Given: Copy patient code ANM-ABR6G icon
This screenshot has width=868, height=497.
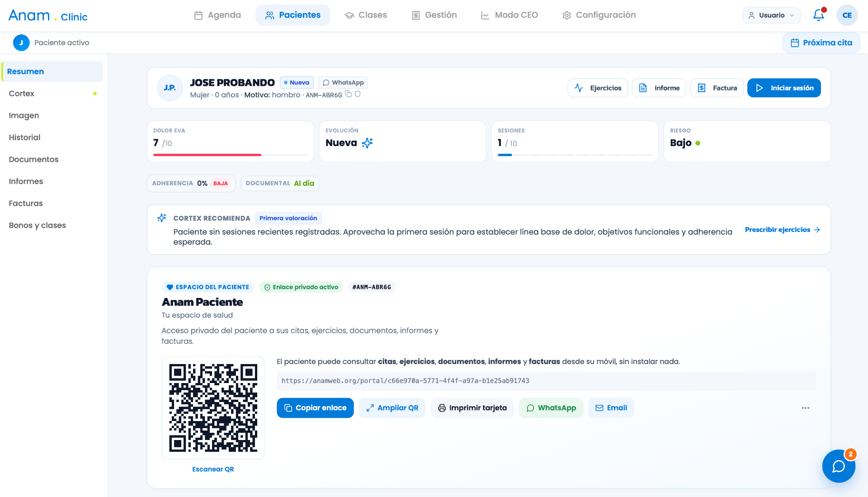Looking at the screenshot, I should point(348,94).
